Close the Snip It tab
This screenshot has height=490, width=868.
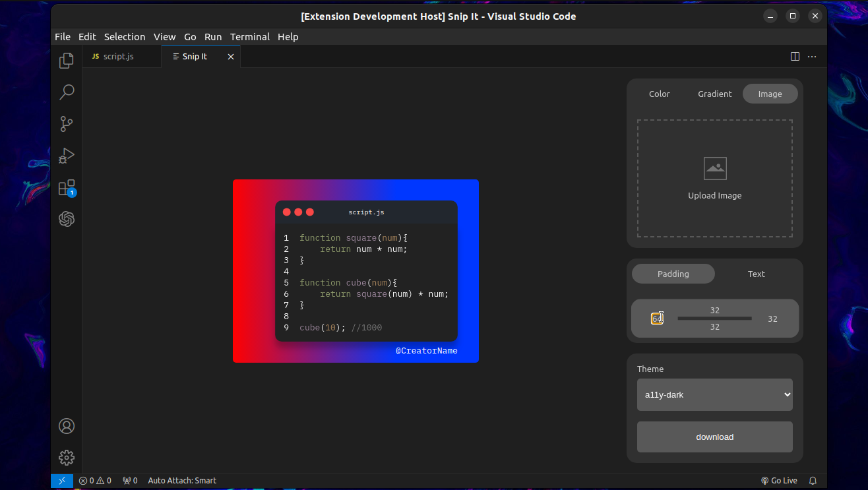(x=231, y=57)
